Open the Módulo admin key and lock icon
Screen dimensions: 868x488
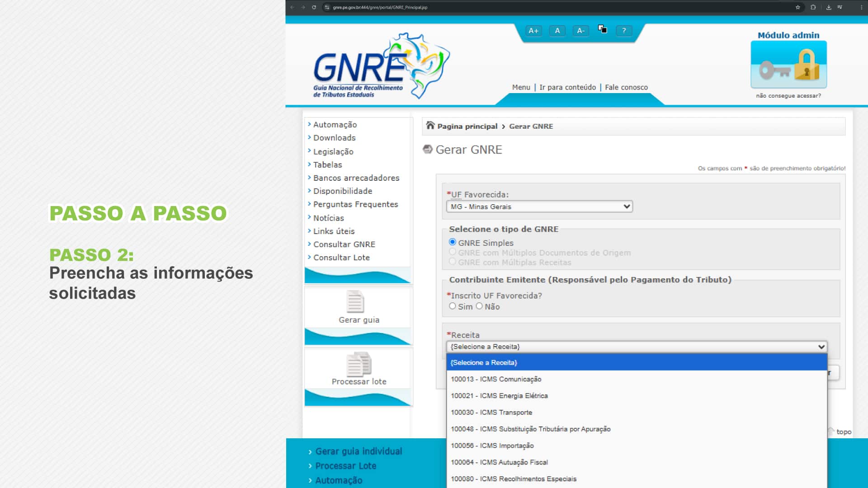coord(788,64)
